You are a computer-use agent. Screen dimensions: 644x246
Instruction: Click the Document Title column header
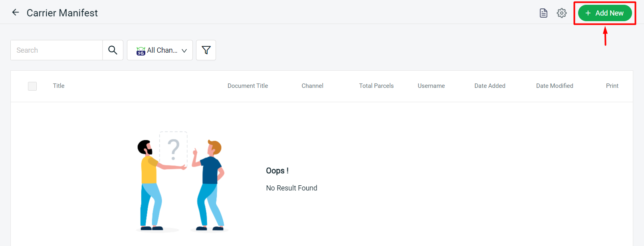click(x=248, y=86)
